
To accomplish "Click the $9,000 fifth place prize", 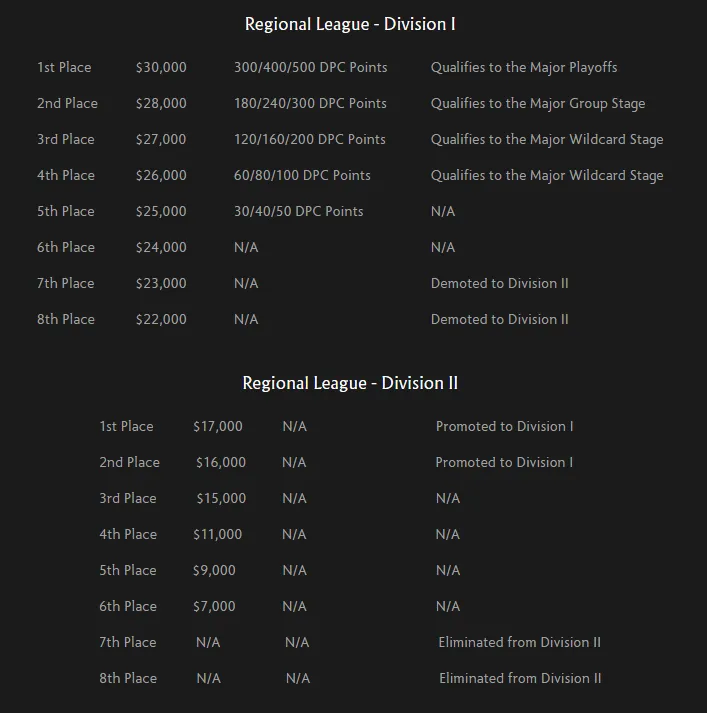I will [214, 570].
